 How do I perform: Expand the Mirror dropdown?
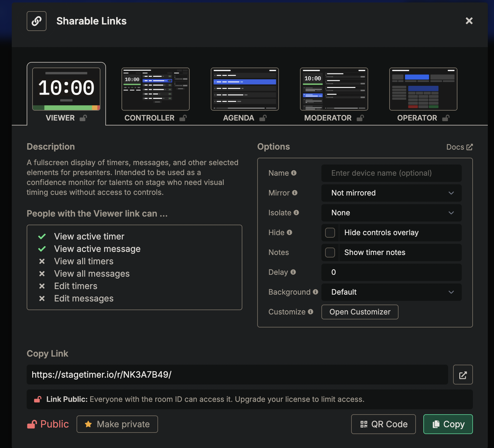click(x=391, y=193)
